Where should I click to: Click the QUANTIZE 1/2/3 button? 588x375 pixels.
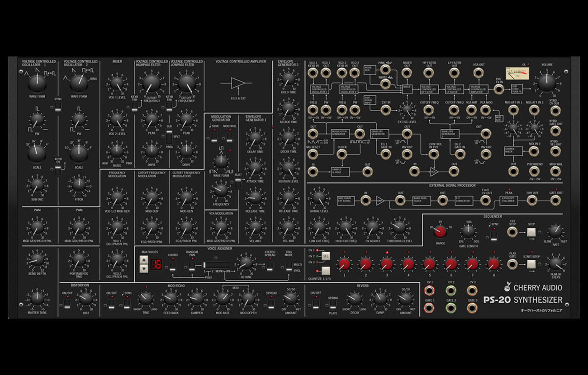tap(325, 271)
